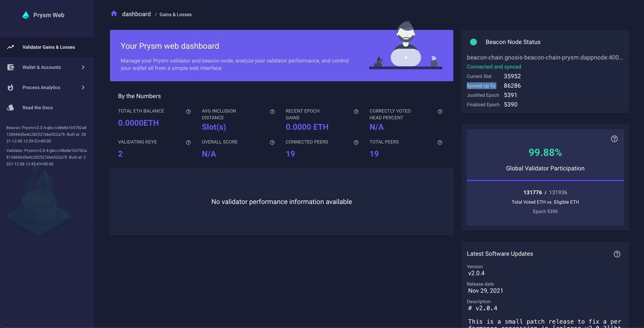This screenshot has height=328, width=644.
Task: Click the global participation progress bar
Action: [x=545, y=181]
